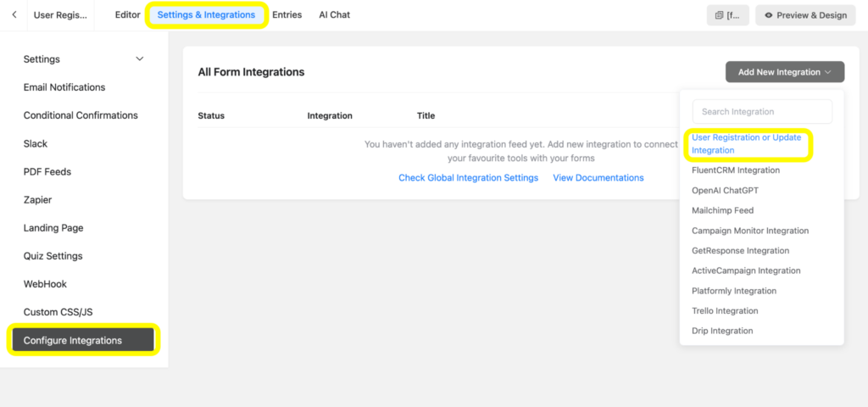The image size is (868, 407).
Task: Click the All Form Integrations heading
Action: coord(251,72)
